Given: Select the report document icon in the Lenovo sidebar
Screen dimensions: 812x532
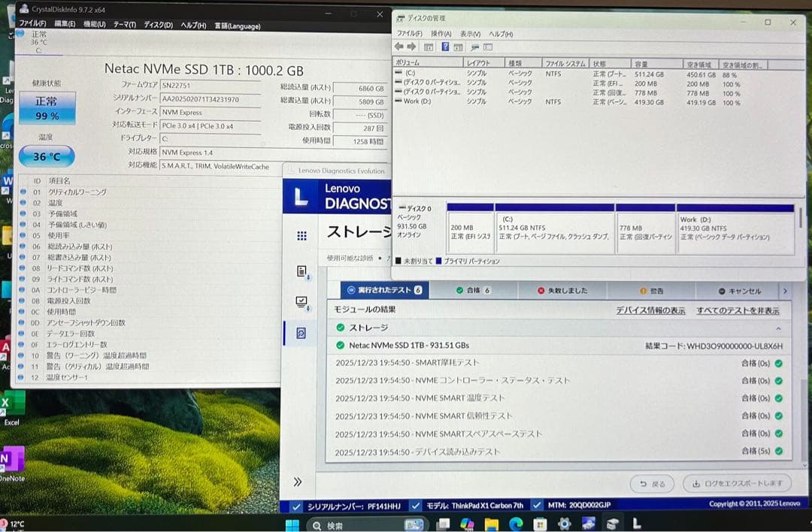Looking at the screenshot, I should 299,269.
